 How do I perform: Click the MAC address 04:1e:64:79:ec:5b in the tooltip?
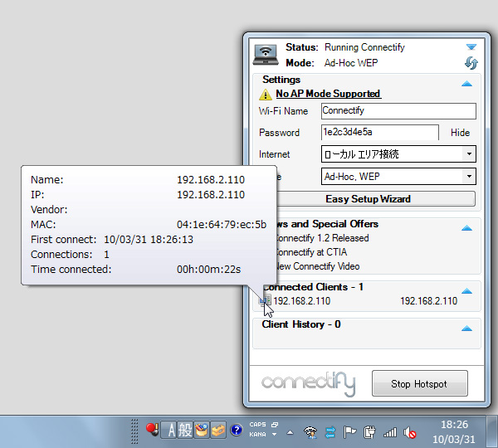(x=222, y=225)
